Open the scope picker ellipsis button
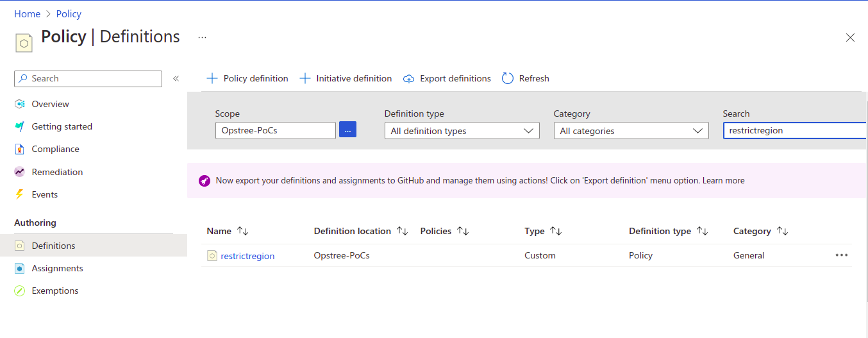The height and width of the screenshot is (338, 868). [x=347, y=130]
